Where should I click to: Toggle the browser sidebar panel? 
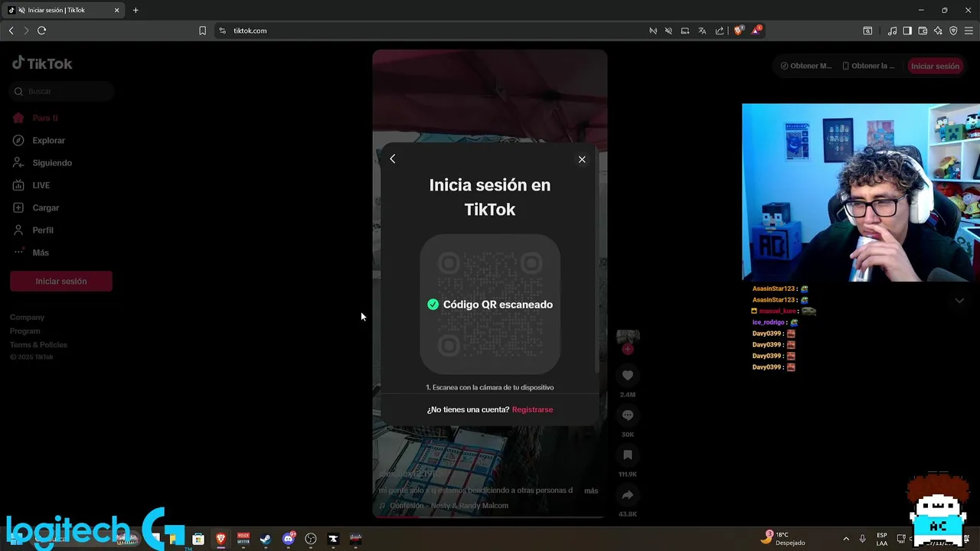(907, 31)
